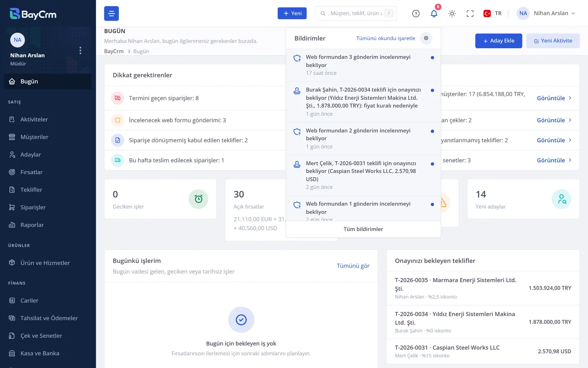This screenshot has width=588, height=368.
Task: Open Tüm bildirimler at panel bottom
Action: pyautogui.click(x=363, y=229)
